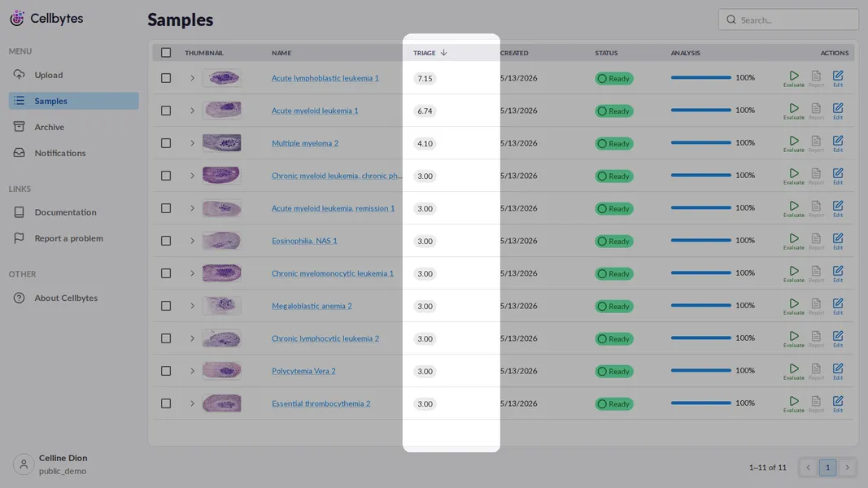Expand the Chronic myelomonocytic leukemia 1 row
Image resolution: width=868 pixels, height=488 pixels.
192,273
